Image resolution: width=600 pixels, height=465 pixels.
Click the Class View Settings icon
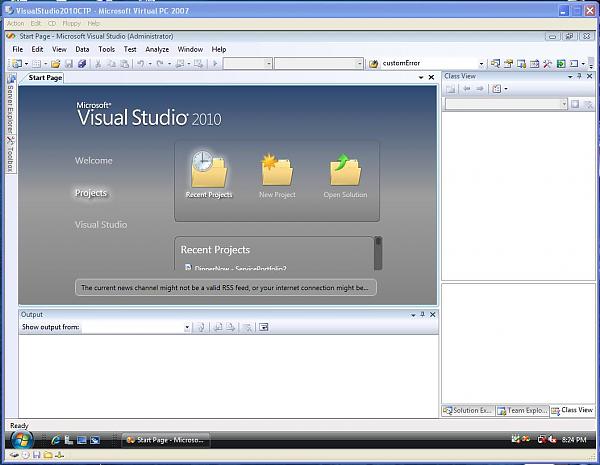[x=497, y=89]
